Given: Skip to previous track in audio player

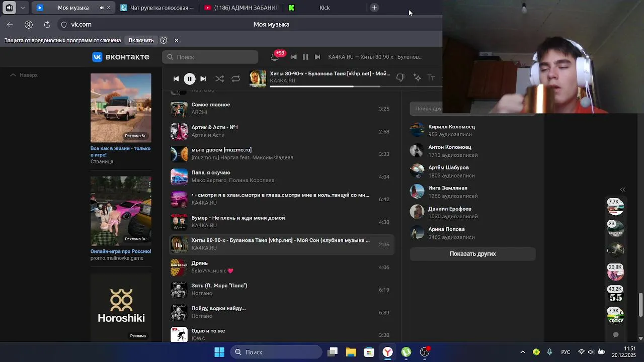Looking at the screenshot, I should click(176, 78).
